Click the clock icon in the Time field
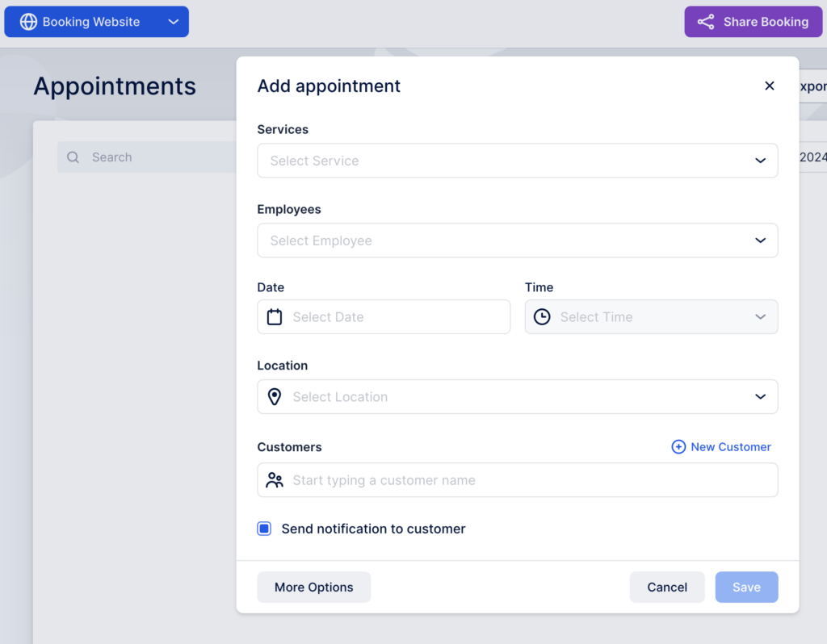 (541, 316)
